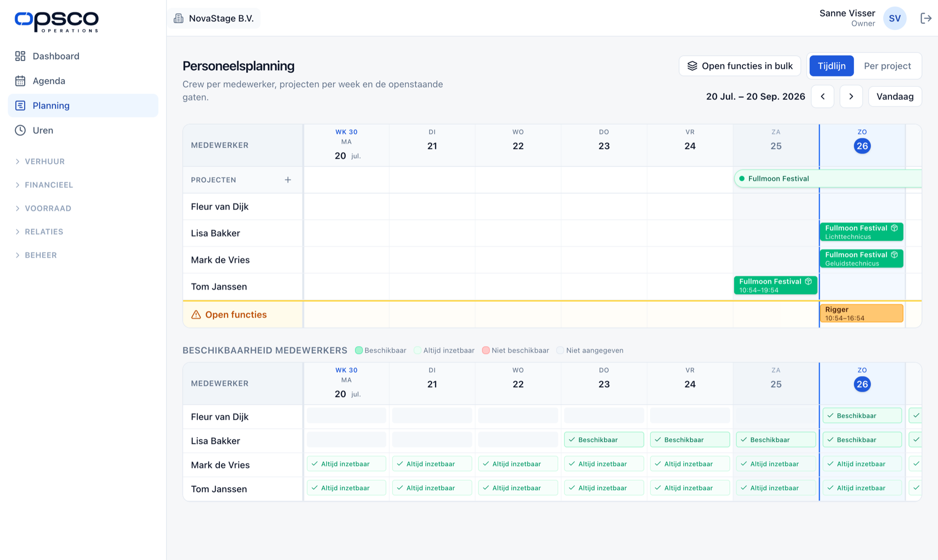Click the Uren clock icon
This screenshot has height=560, width=938.
point(20,130)
